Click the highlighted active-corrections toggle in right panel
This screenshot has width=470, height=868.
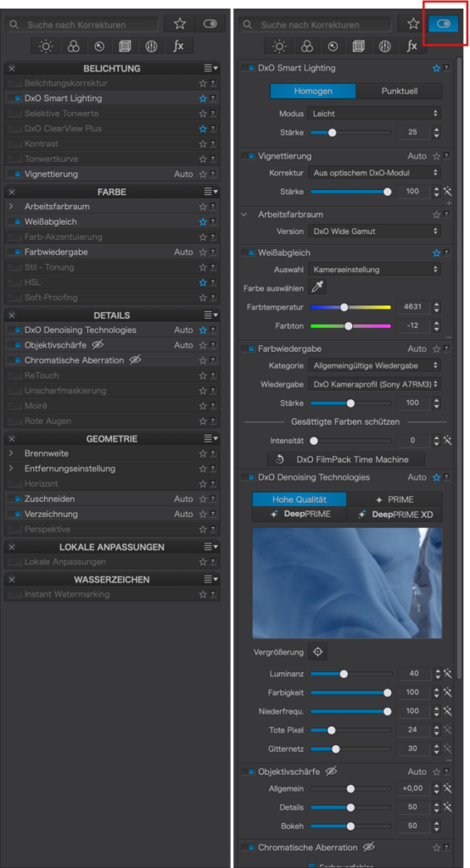[444, 24]
